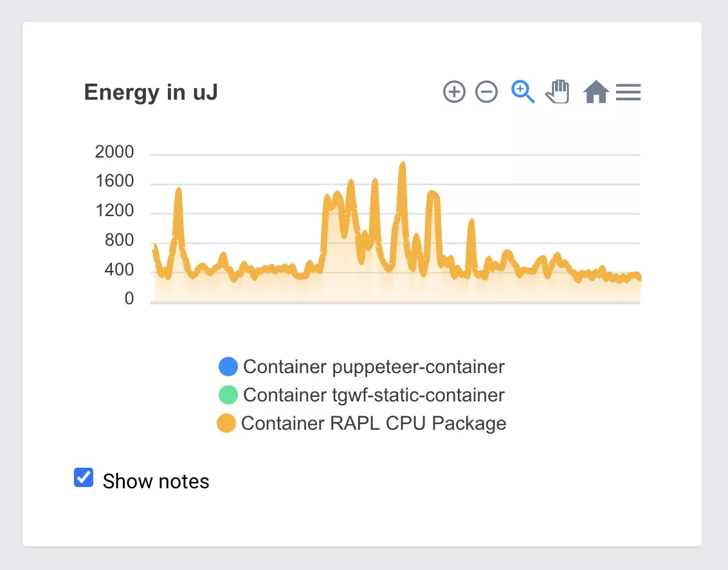728x570 pixels.
Task: Click the Show notes label text
Action: coord(156,481)
